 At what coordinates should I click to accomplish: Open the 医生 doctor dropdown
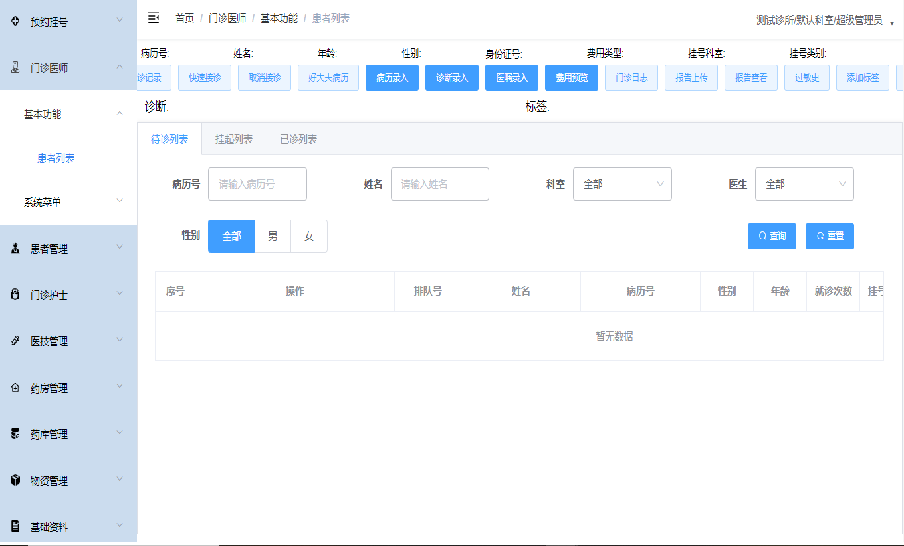pos(803,184)
